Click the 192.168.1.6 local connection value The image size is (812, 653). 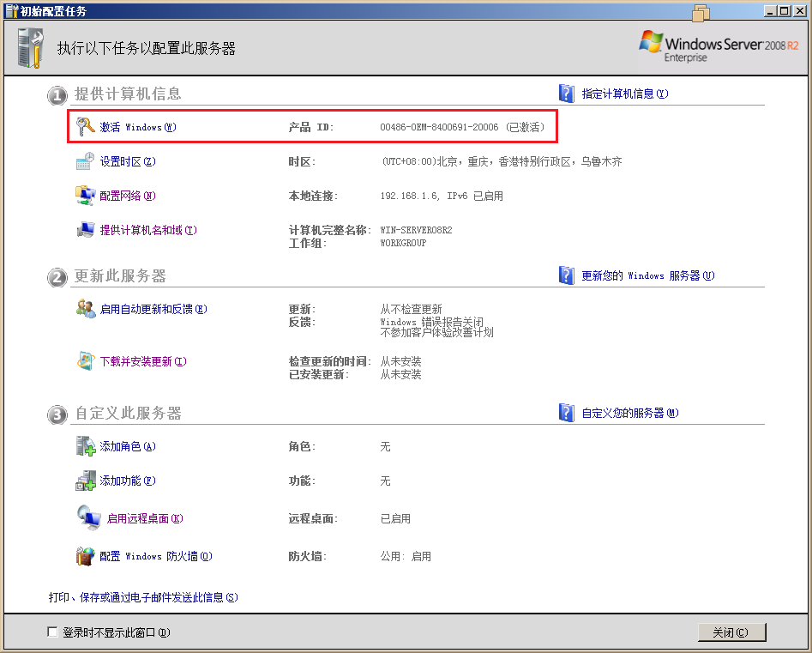pos(442,196)
